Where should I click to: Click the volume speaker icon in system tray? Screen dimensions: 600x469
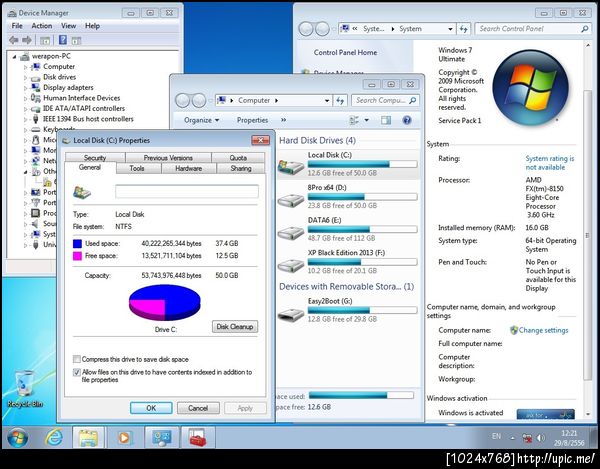541,438
